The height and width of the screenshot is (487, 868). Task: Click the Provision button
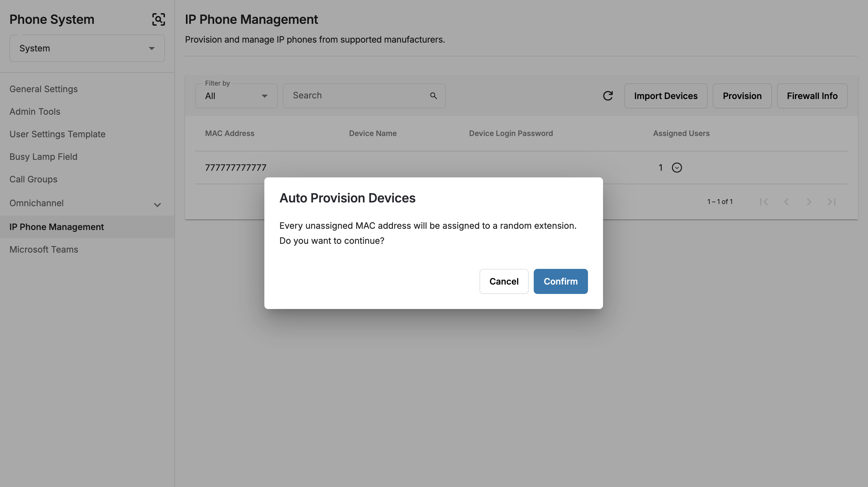pos(742,96)
